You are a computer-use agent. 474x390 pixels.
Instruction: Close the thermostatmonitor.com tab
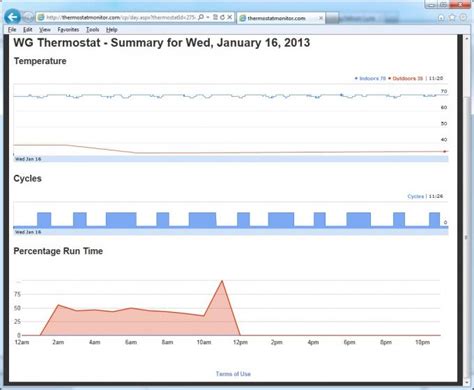tap(321, 18)
